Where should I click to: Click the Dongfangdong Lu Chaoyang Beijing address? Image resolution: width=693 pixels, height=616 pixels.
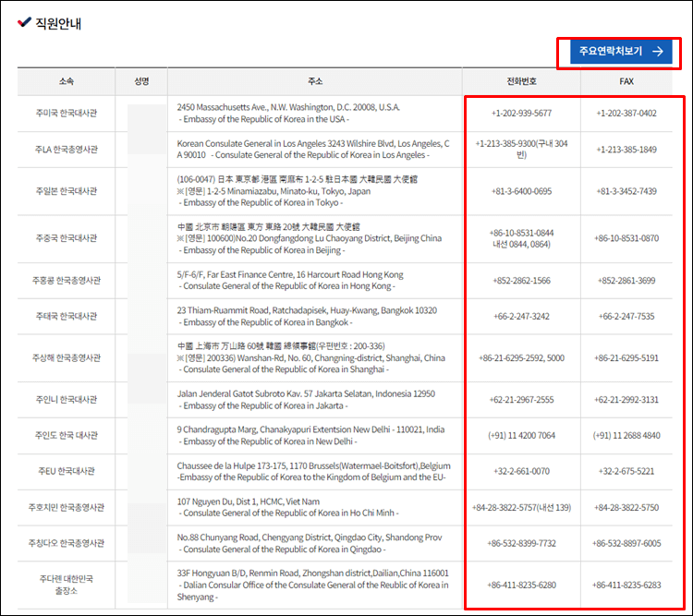point(310,238)
